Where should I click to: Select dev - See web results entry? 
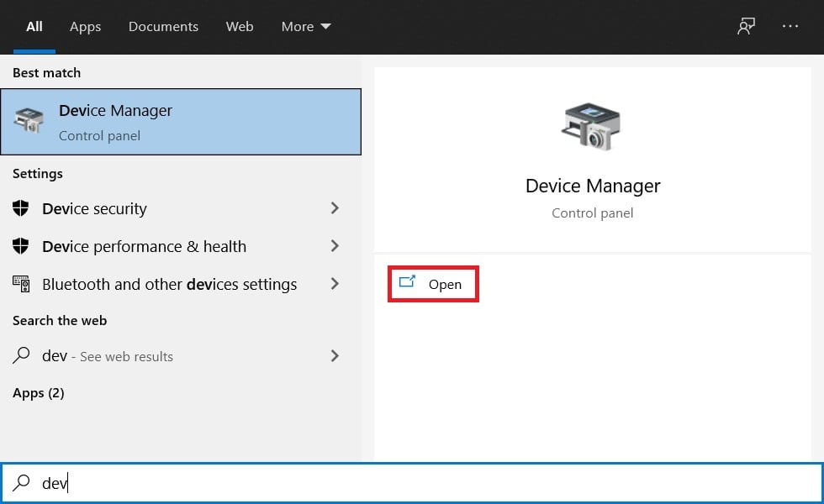click(181, 356)
